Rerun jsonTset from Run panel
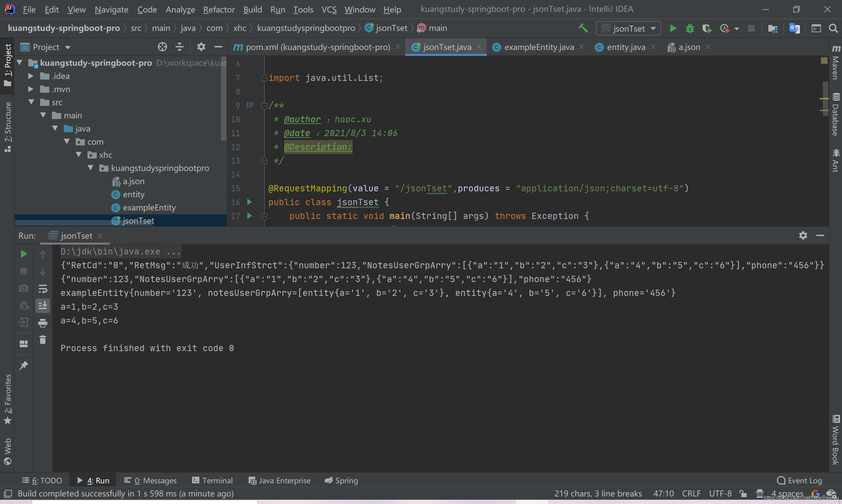Screen dimensions: 842x504 tap(24, 254)
